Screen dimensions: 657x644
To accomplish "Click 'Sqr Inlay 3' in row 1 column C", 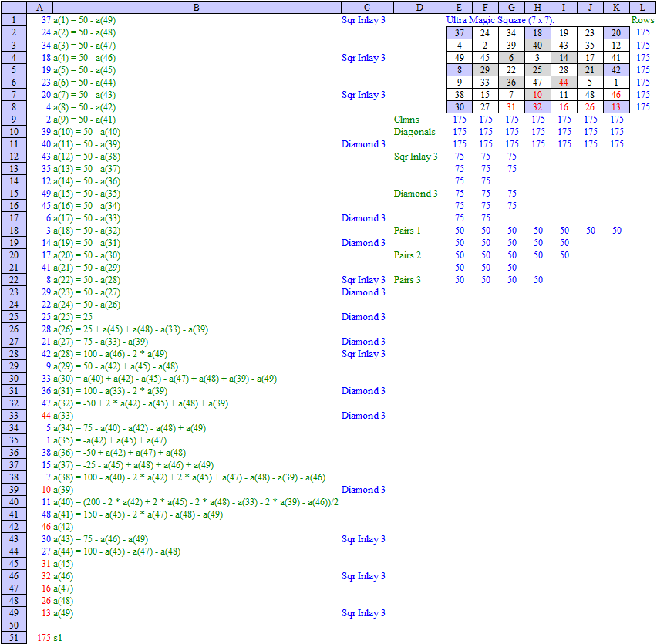I will tap(363, 20).
